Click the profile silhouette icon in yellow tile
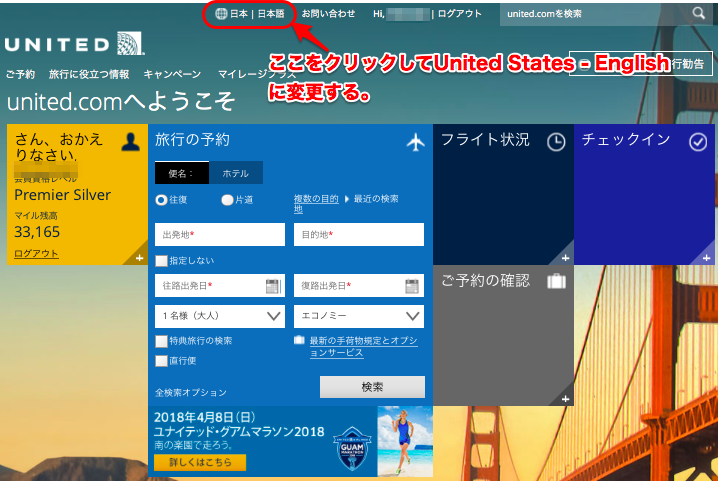This screenshot has height=481, width=718. coord(131,142)
